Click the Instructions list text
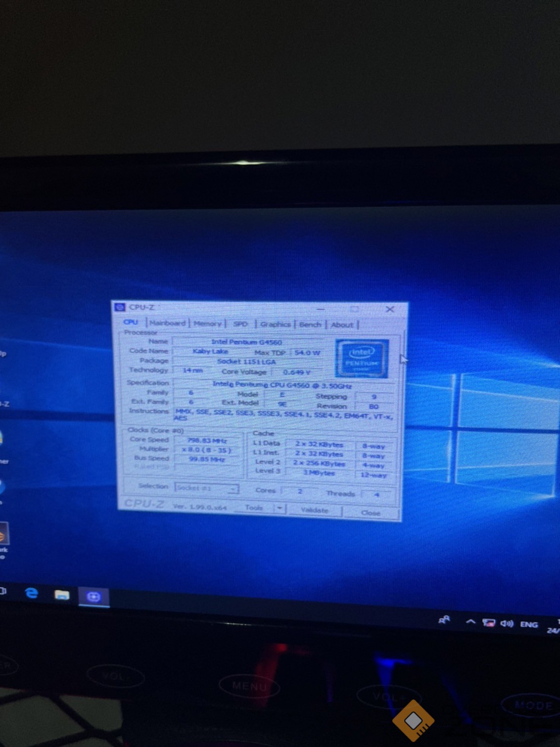Screen dimensions: 560x747 (x=284, y=415)
